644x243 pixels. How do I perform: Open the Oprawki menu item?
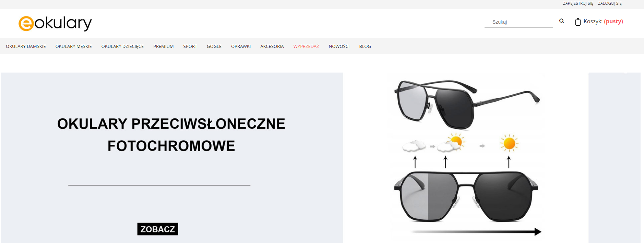coord(241,46)
